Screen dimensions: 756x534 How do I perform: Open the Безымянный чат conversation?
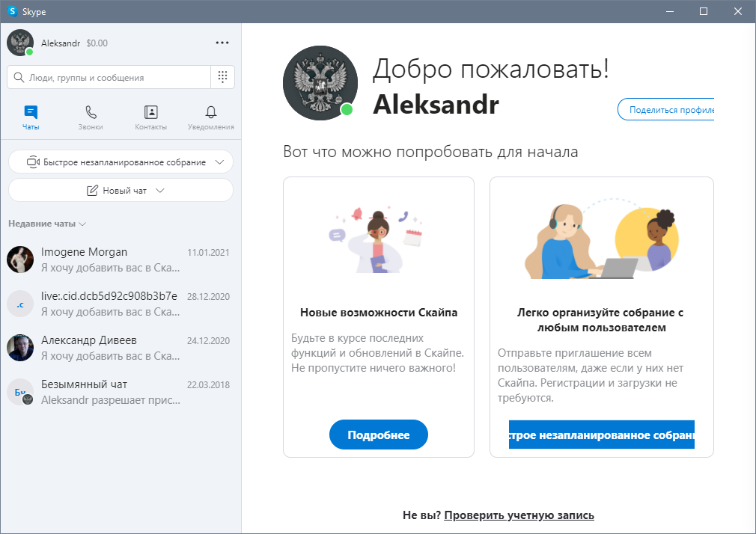point(121,392)
